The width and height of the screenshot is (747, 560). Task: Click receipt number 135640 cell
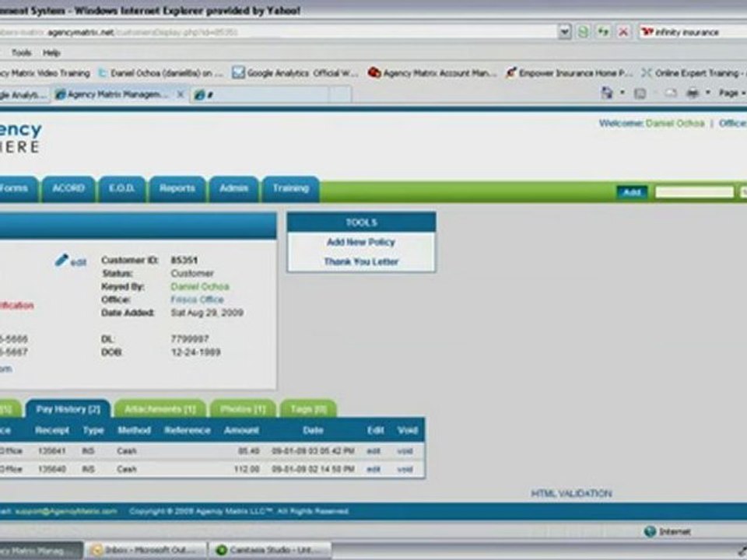(51, 470)
